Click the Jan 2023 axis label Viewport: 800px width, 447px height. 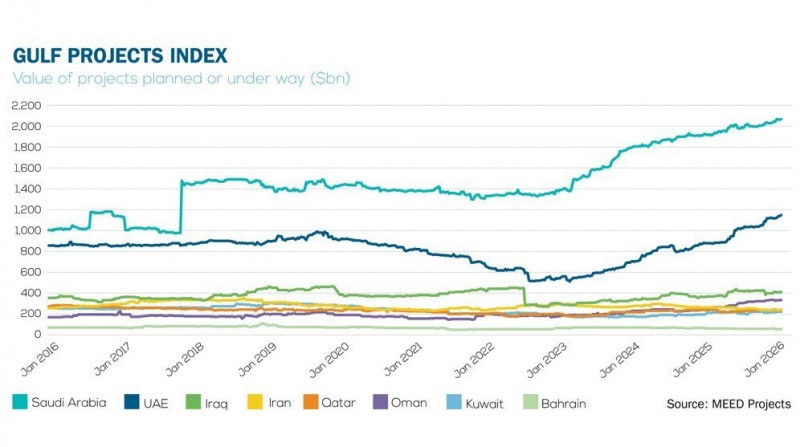coord(548,358)
